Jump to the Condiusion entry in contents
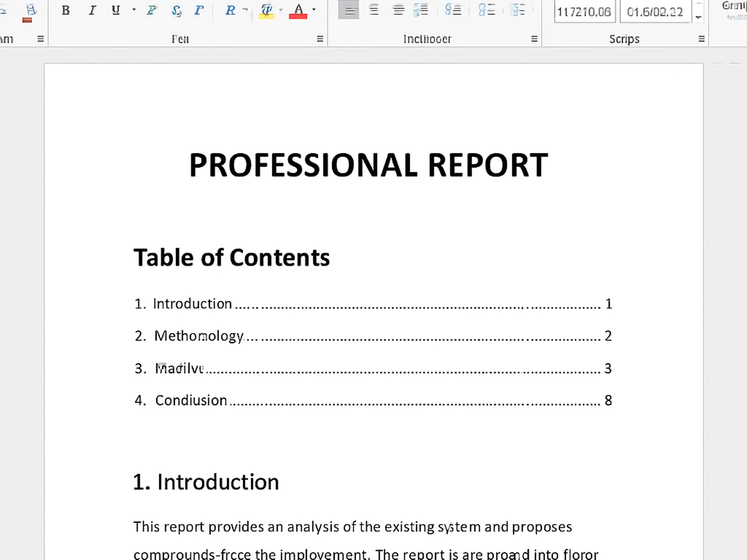747x560 pixels. pos(191,400)
